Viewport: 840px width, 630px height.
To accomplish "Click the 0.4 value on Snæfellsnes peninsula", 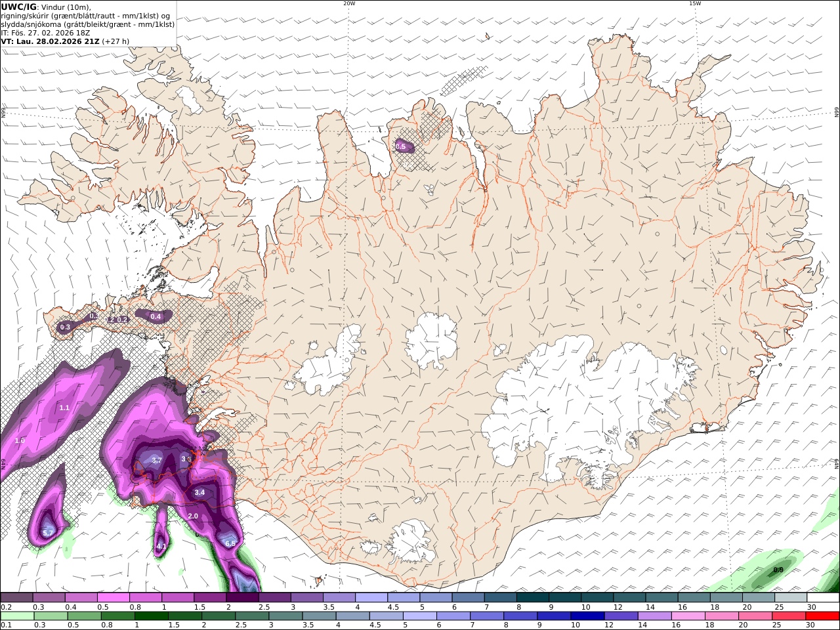I will (x=156, y=316).
